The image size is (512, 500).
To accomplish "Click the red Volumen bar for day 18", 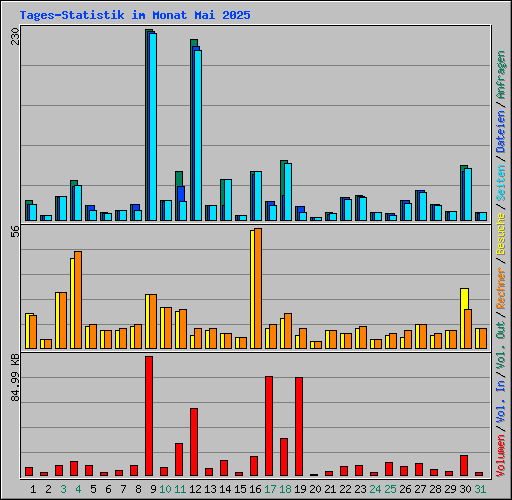I will [x=284, y=457].
